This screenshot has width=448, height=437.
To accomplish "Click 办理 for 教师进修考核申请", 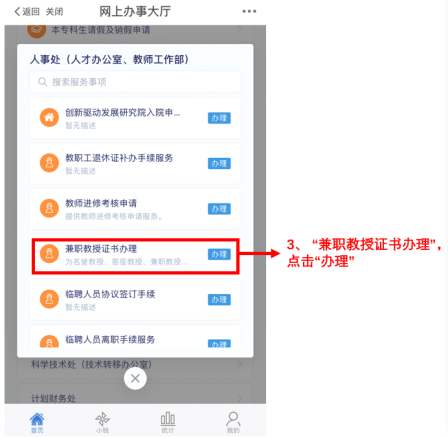I will click(x=219, y=209).
